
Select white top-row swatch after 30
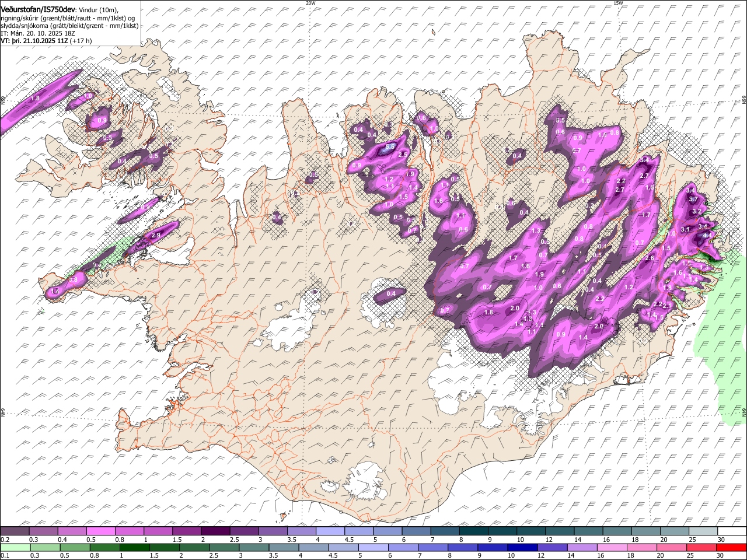(x=731, y=531)
